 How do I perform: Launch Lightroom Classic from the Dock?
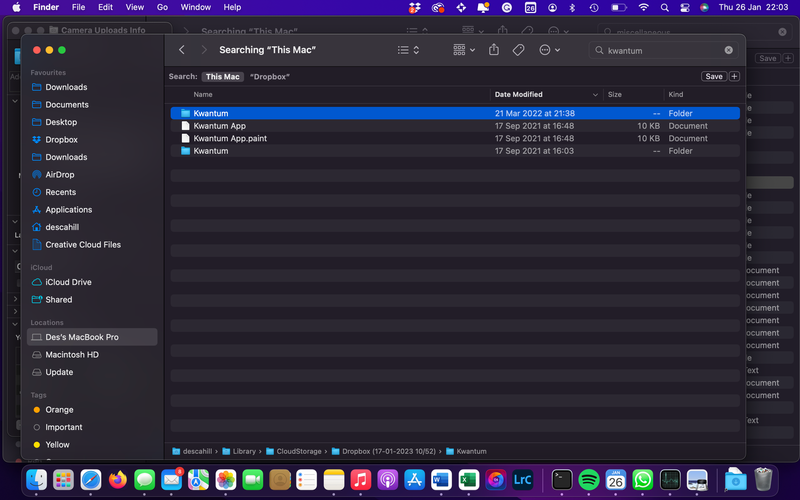pyautogui.click(x=522, y=480)
